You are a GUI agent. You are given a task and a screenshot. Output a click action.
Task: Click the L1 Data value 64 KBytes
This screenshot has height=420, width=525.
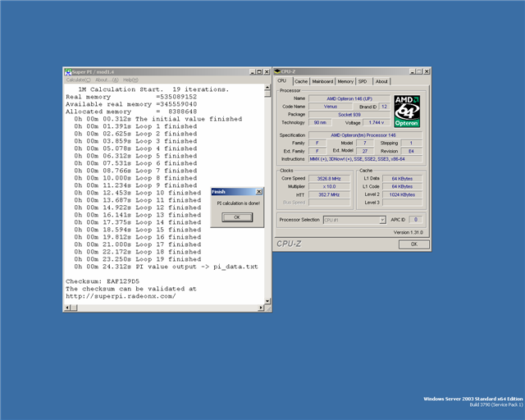402,179
